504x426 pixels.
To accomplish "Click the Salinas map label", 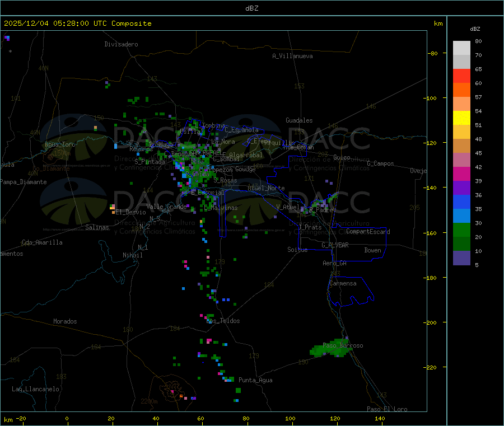I will pyautogui.click(x=97, y=227).
